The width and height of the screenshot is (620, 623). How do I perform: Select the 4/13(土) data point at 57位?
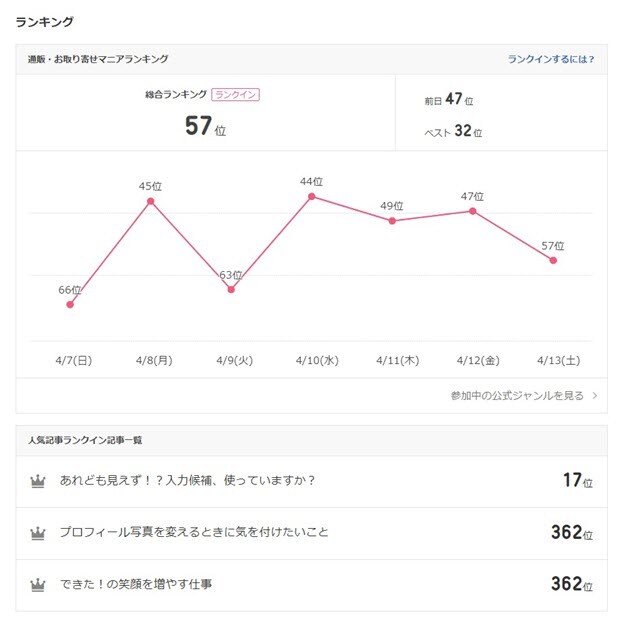[553, 260]
